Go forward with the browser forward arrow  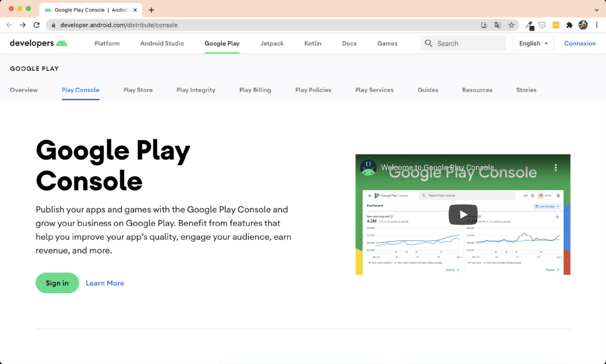(x=23, y=25)
